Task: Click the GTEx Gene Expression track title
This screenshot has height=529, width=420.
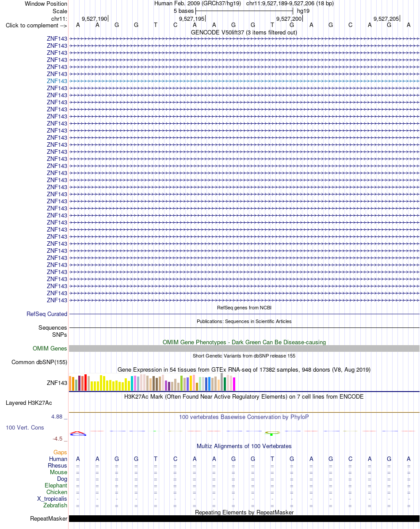Action: 244,370
